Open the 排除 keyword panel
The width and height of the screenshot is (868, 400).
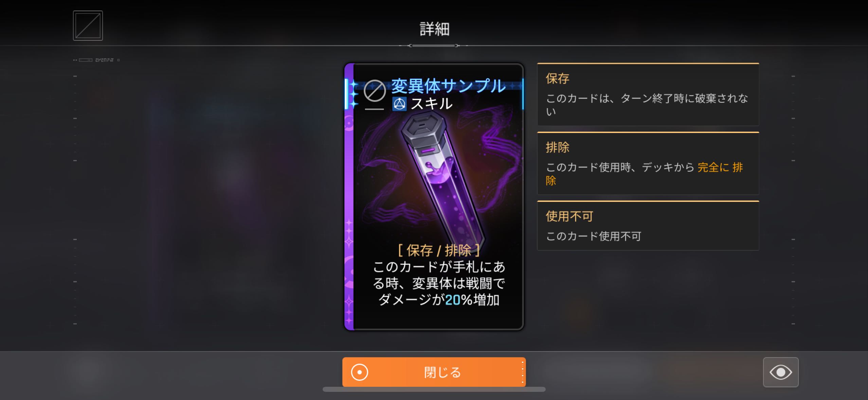point(648,164)
